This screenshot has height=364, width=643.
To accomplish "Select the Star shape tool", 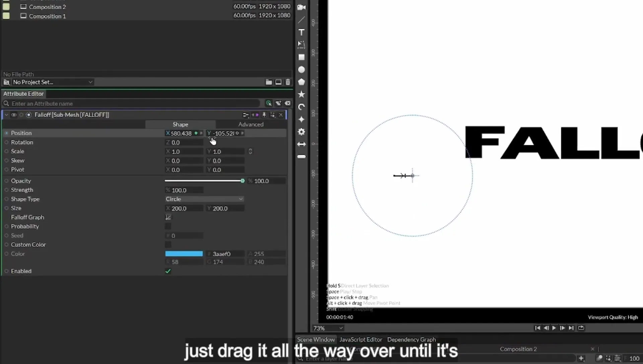I will [301, 94].
